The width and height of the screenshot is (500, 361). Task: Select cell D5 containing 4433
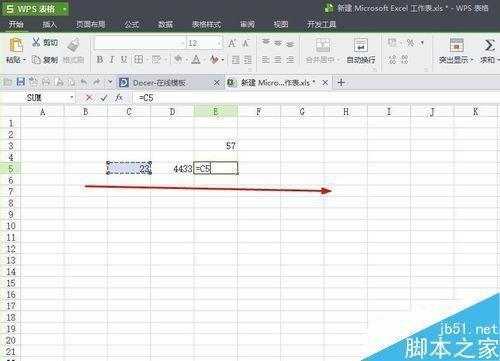(172, 168)
